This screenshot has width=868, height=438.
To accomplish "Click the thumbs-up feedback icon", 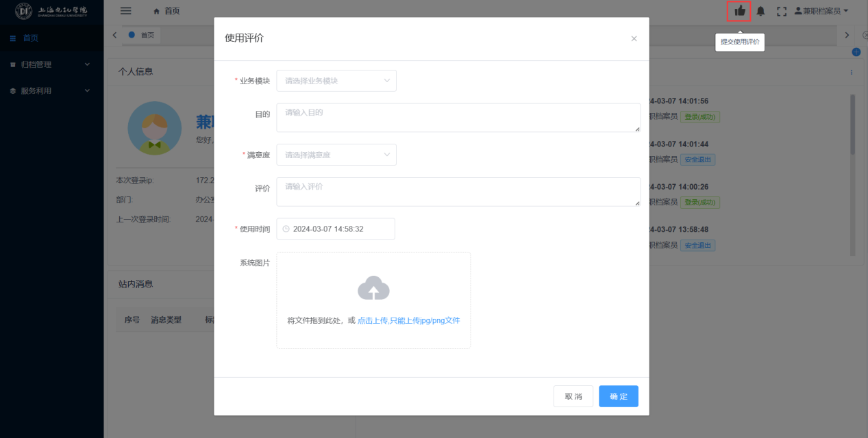I will (739, 11).
